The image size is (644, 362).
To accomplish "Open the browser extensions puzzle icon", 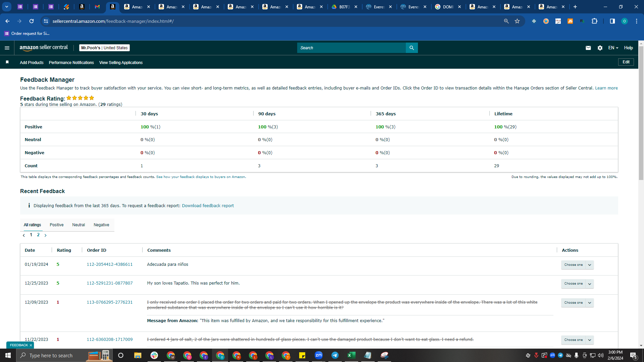I will pos(594,21).
